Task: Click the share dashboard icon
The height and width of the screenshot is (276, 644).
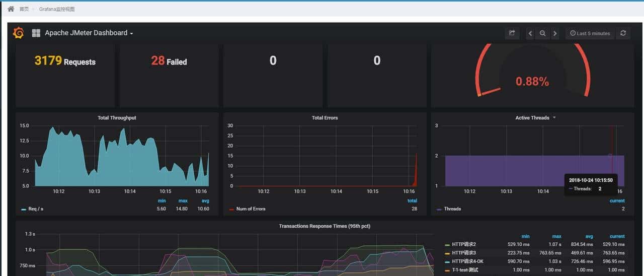Action: point(512,33)
